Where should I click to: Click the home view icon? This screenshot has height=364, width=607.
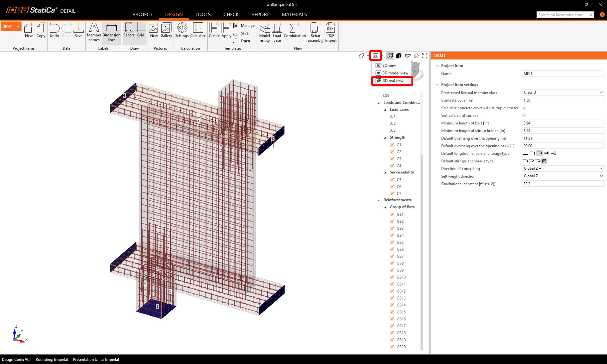pyautogui.click(x=416, y=56)
